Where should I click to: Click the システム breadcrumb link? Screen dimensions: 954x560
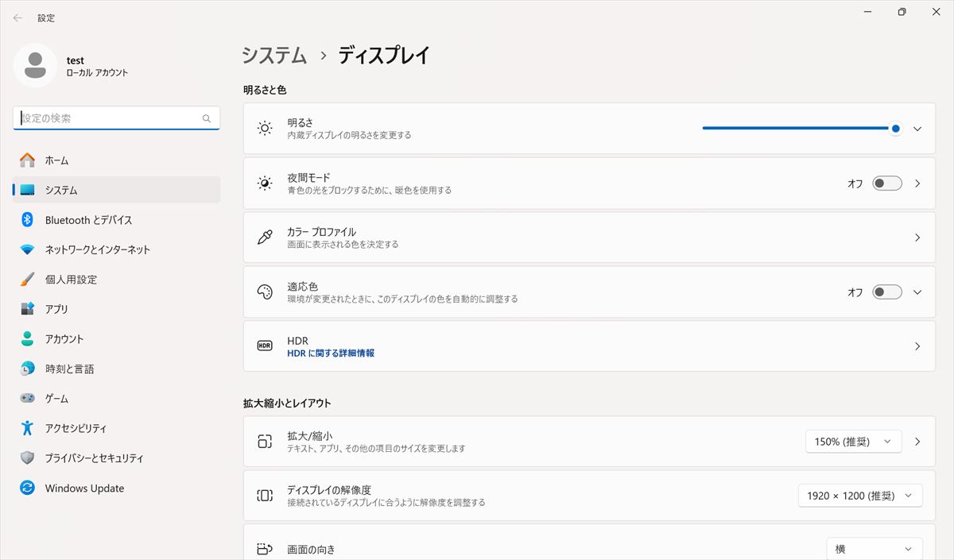[x=274, y=55]
